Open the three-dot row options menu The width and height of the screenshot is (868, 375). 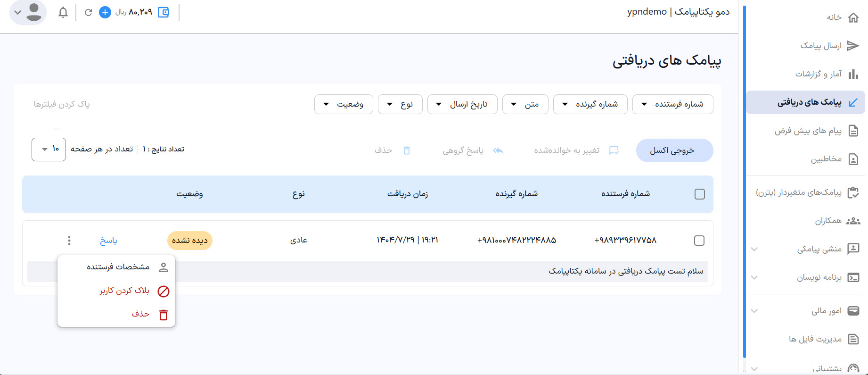click(x=69, y=241)
